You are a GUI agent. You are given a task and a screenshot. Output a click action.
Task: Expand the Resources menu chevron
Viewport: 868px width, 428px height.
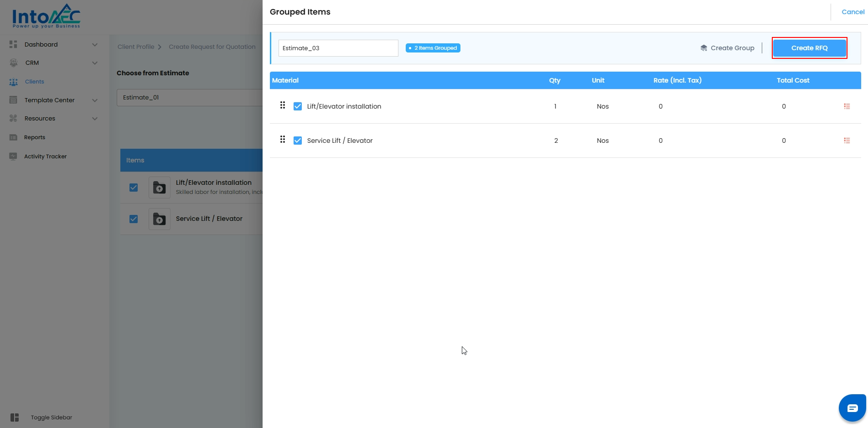coord(95,119)
